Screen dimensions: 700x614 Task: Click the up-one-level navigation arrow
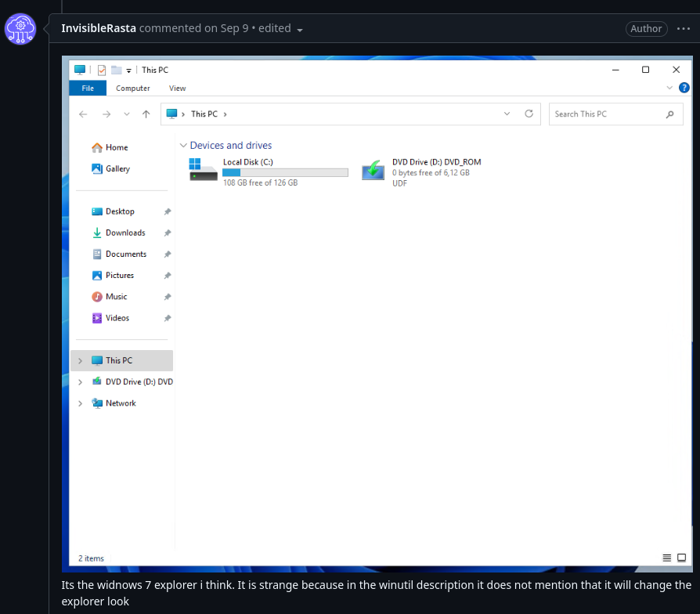coord(146,114)
